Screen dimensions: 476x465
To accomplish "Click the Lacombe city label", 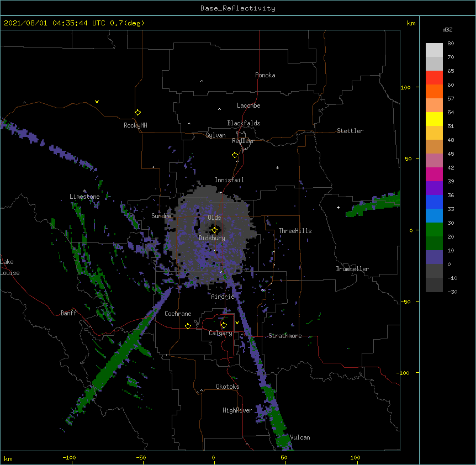I will (248, 105).
